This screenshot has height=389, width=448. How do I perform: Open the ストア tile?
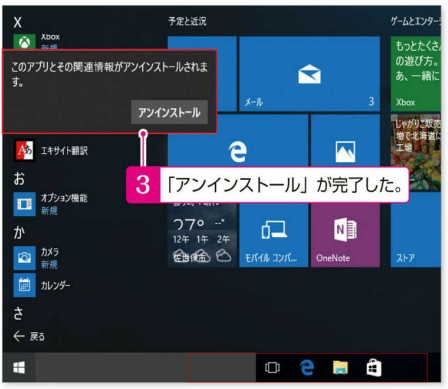click(416, 230)
